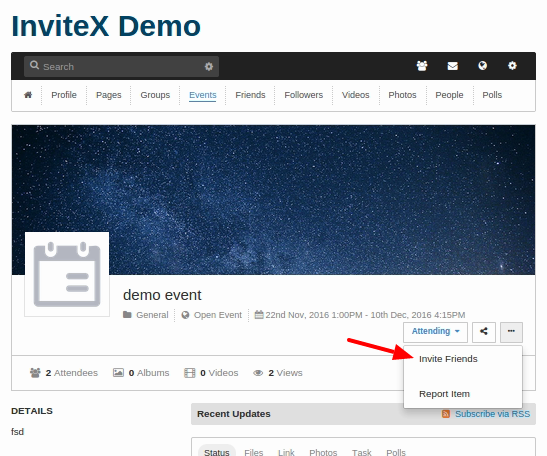Open the friend requests icon in top bar
Image resolution: width=547 pixels, height=456 pixels.
pos(422,66)
